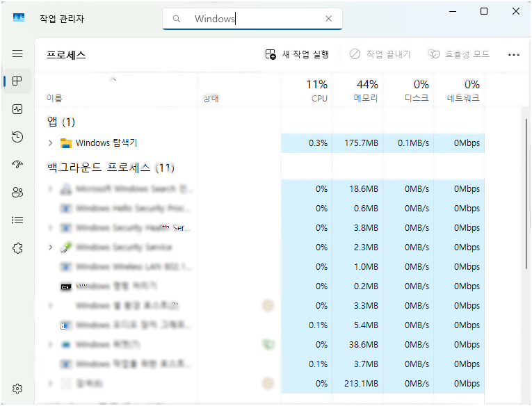Viewport: 532px width, 406px height.
Task: Open the Performance page icon in sidebar
Action: pos(17,109)
